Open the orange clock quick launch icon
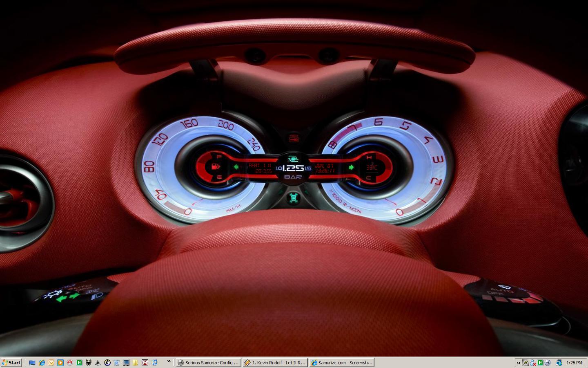The width and height of the screenshot is (588, 368). pyautogui.click(x=51, y=362)
